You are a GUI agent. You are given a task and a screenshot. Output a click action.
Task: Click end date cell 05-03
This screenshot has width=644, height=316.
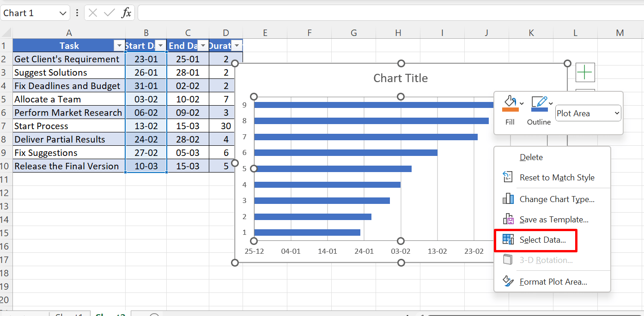[x=188, y=153]
